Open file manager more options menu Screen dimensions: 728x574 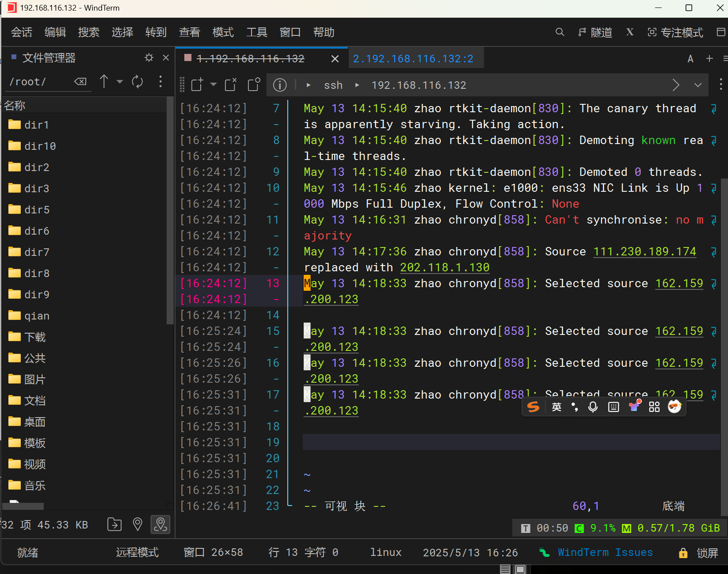[x=160, y=81]
